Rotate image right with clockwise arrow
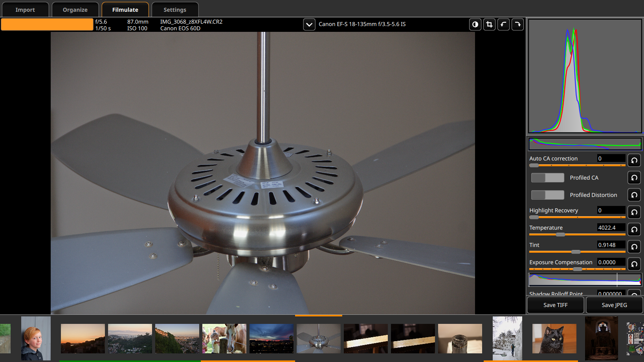The image size is (644, 362). pyautogui.click(x=517, y=24)
